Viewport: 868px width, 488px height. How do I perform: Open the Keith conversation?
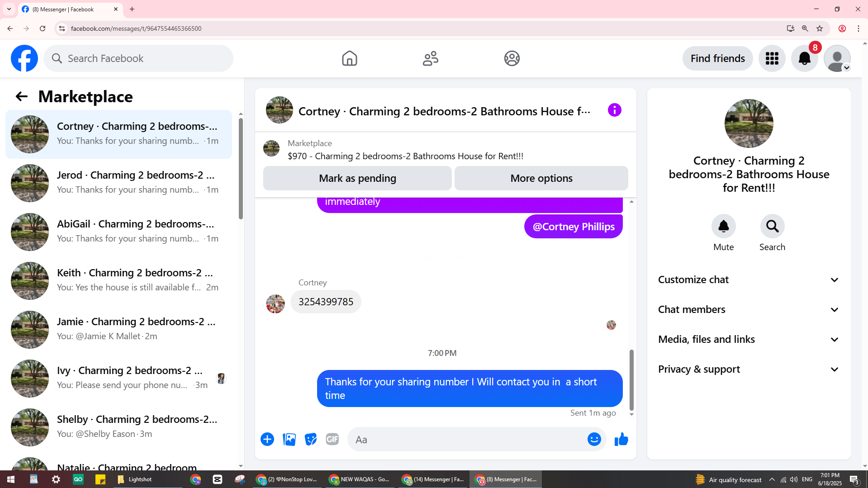coord(119,281)
